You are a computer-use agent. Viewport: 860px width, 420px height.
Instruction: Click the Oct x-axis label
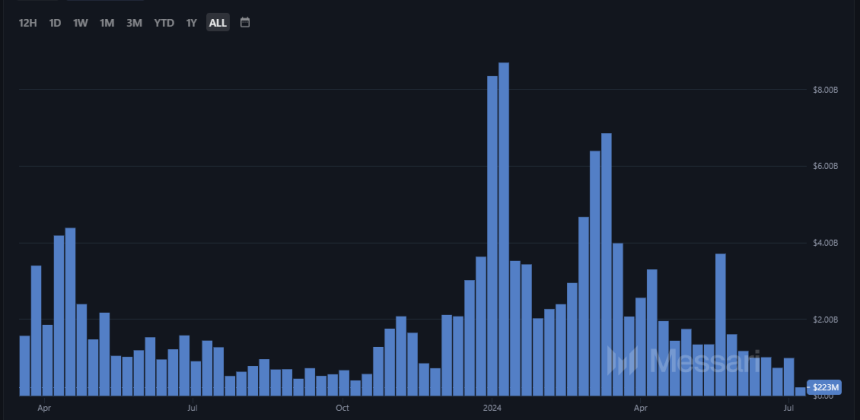[342, 408]
